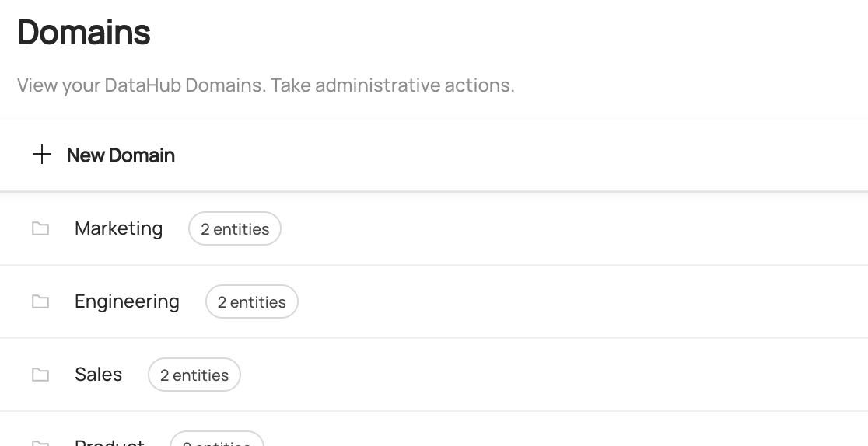Click the 'View your DataHub Domains' description
This screenshot has height=446, width=868.
point(265,85)
